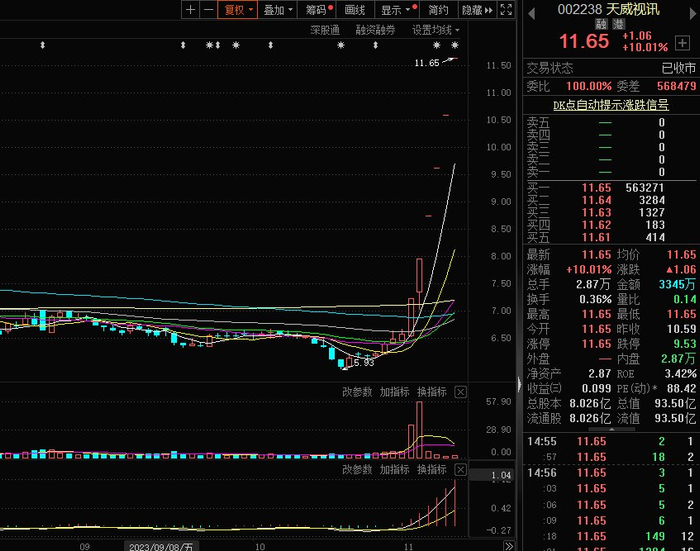
Task: Click 加指标 in MACD indicator panel
Action: click(x=394, y=470)
